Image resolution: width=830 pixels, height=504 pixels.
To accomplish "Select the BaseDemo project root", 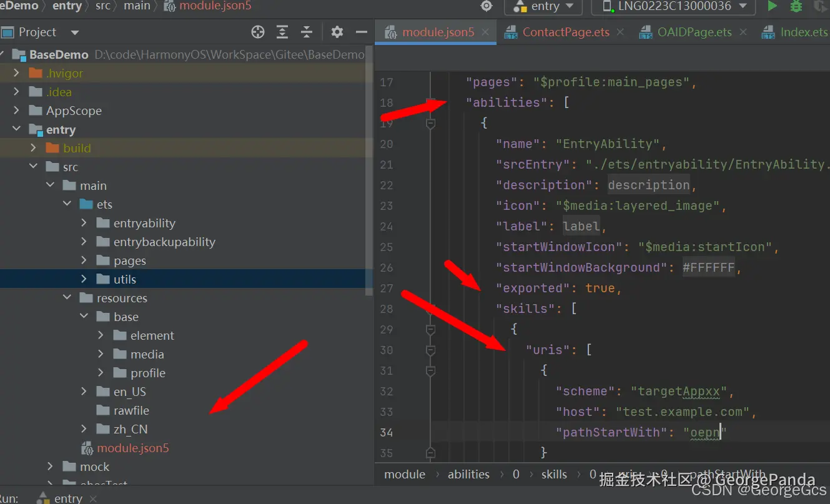I will click(x=59, y=54).
